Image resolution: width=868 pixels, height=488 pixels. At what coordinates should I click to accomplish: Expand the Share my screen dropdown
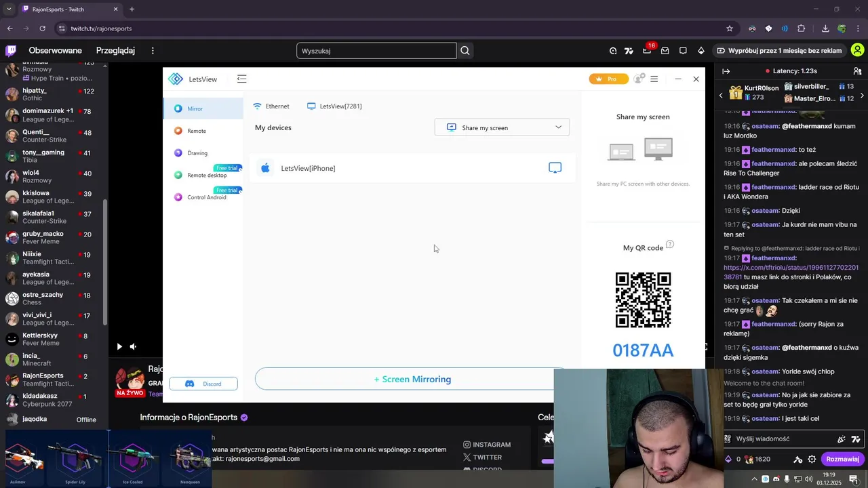point(502,127)
